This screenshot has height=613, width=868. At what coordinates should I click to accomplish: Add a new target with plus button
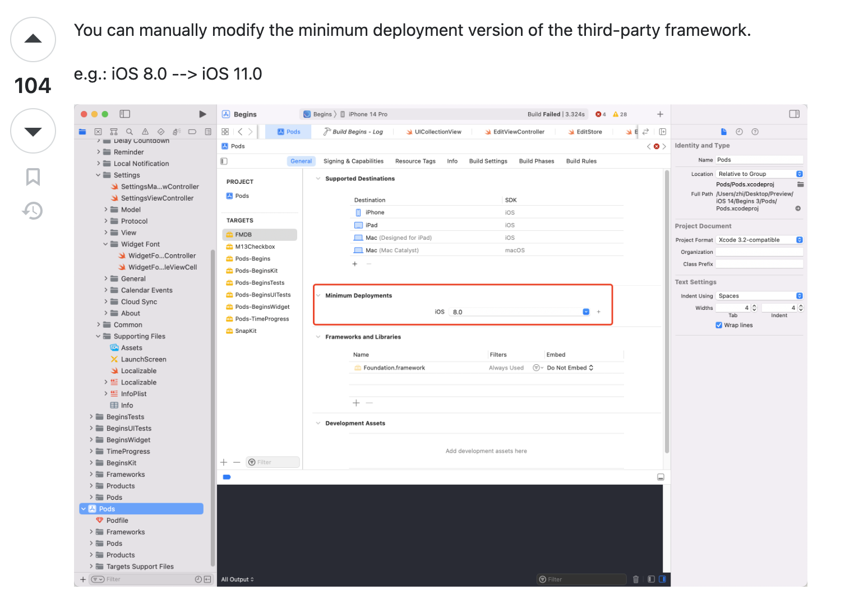[224, 462]
